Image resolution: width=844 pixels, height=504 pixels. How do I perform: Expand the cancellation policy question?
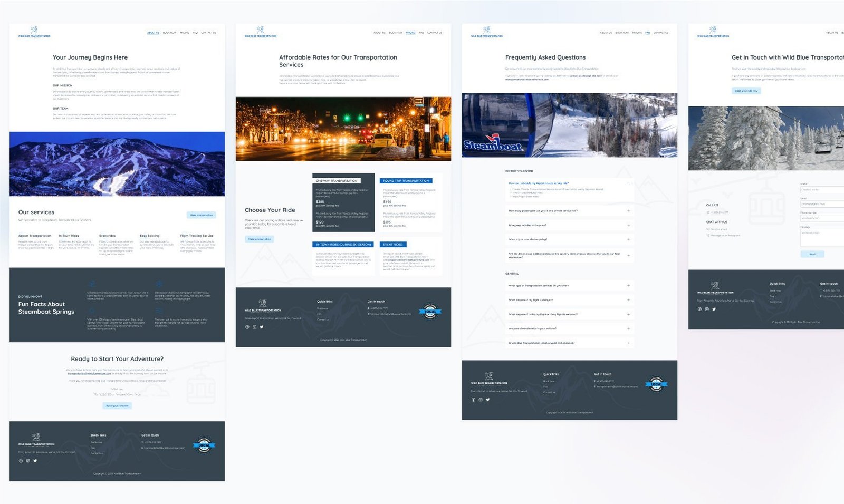[x=628, y=239]
